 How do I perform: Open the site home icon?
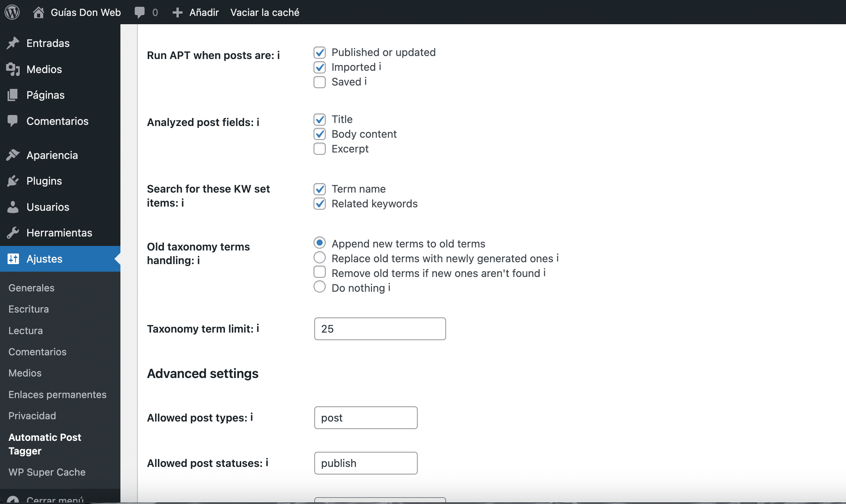click(x=38, y=12)
